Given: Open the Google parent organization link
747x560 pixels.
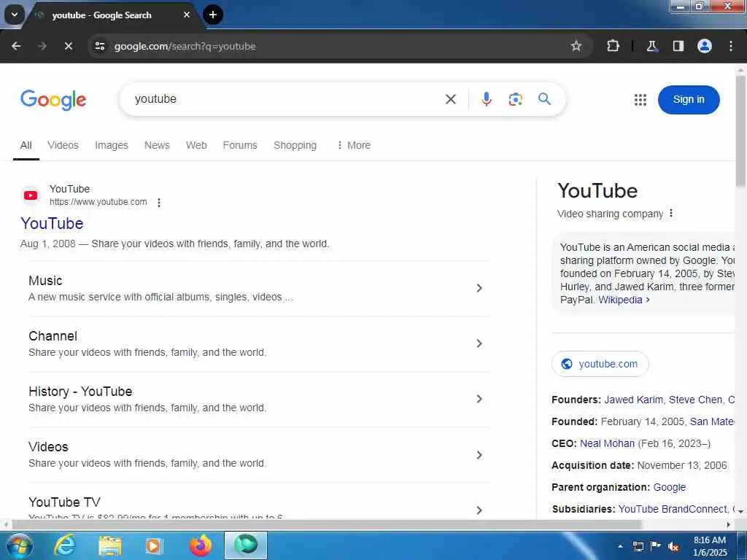Looking at the screenshot, I should click(670, 488).
